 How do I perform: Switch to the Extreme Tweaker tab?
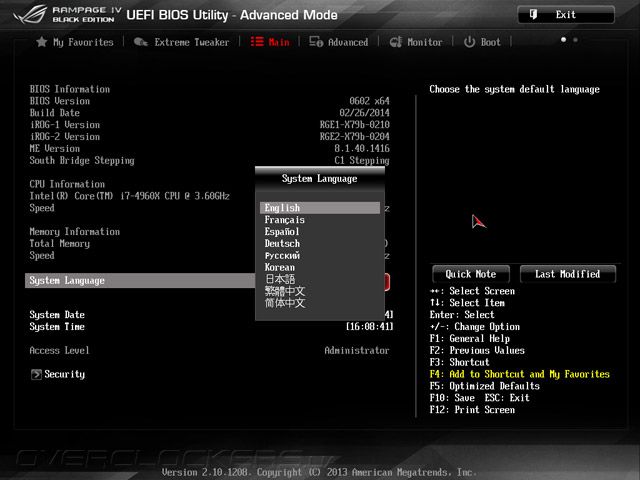point(182,42)
